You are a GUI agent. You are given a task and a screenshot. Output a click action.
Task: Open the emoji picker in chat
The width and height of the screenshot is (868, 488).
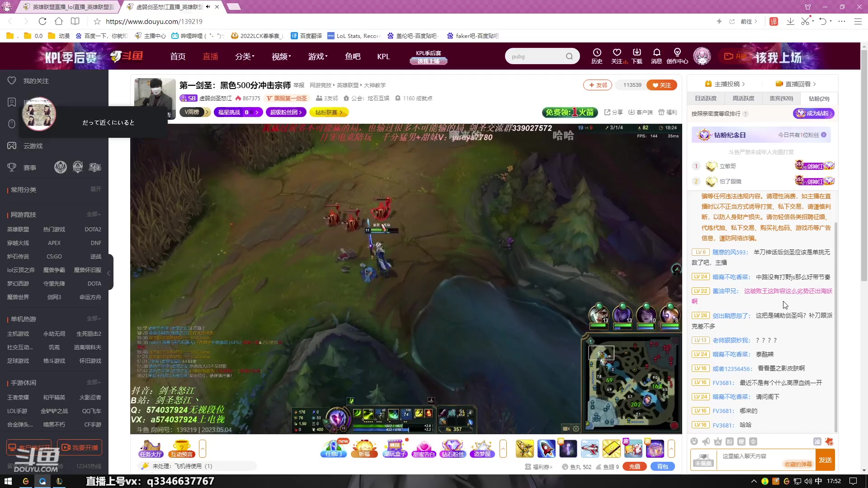694,441
